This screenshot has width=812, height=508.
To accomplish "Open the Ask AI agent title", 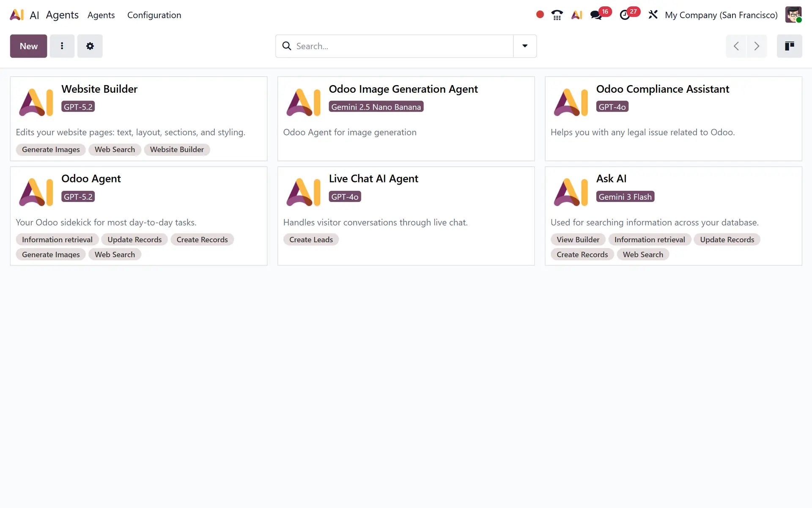I will [611, 179].
